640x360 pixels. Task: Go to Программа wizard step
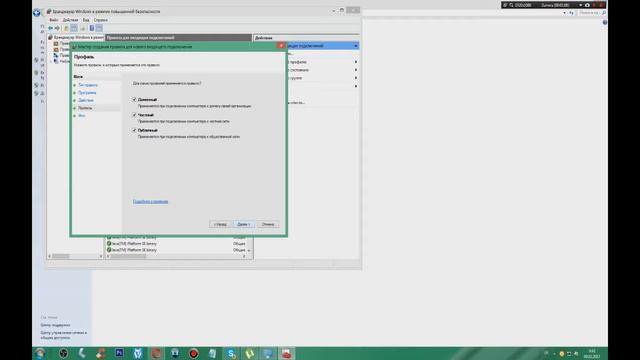pyautogui.click(x=87, y=93)
